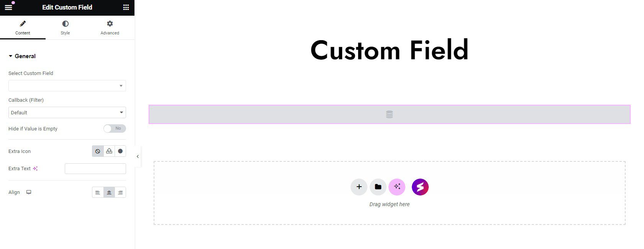644x249 pixels.
Task: Align the custom field text left
Action: pos(98,192)
